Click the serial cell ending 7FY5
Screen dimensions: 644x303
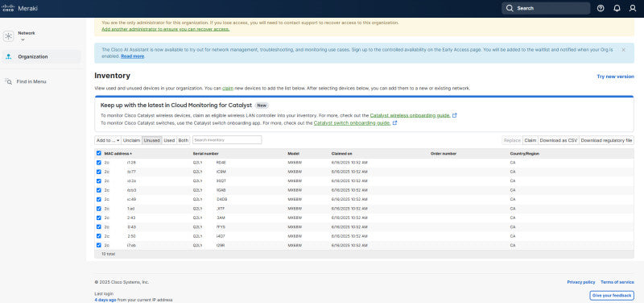tap(209, 226)
